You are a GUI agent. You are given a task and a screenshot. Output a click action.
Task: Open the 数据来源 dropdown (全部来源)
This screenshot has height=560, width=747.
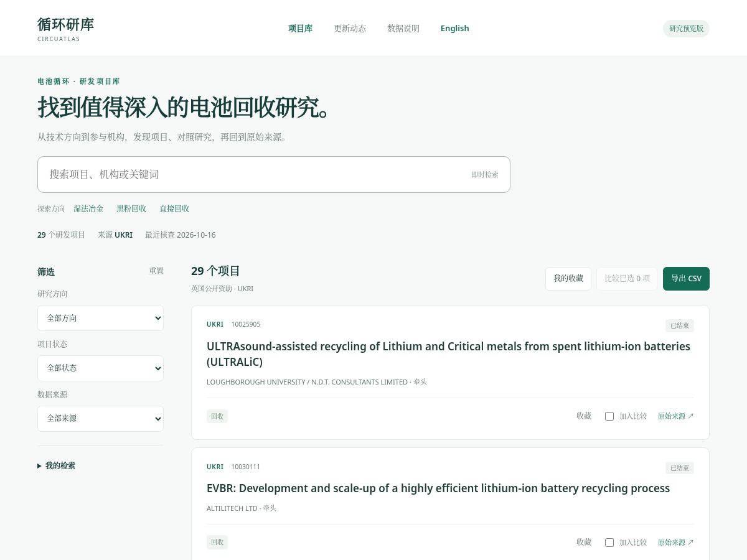click(100, 419)
